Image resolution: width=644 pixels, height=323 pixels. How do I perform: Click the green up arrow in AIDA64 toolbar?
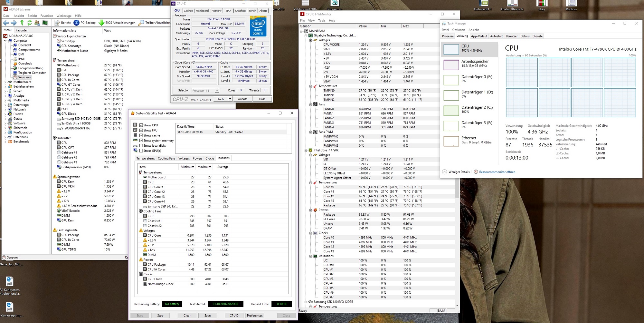(x=22, y=23)
